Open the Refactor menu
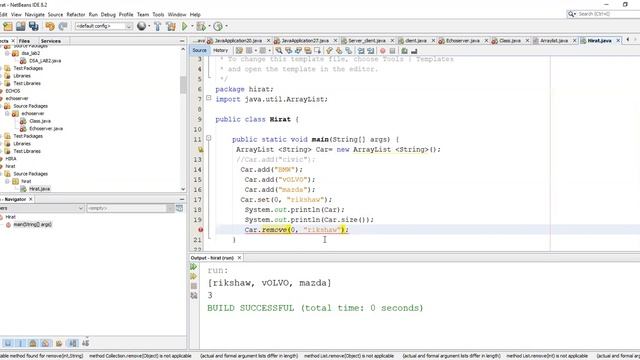The height and width of the screenshot is (360, 640). (76, 14)
